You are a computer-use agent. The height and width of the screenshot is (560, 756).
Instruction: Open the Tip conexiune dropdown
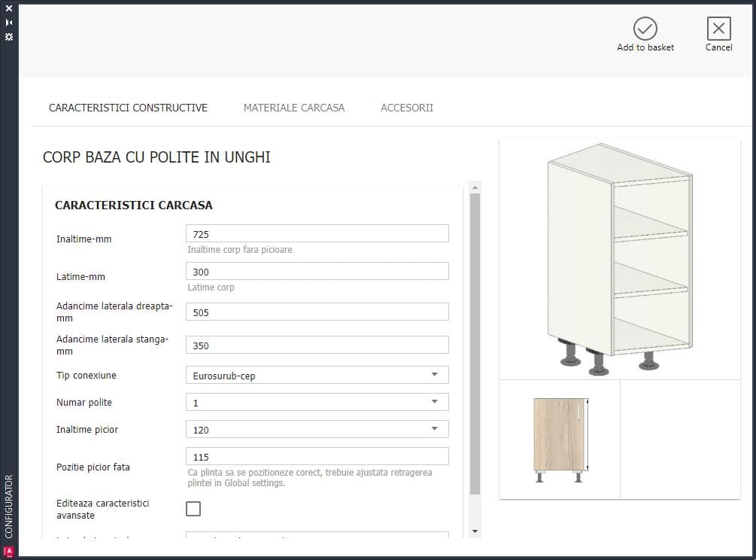317,376
